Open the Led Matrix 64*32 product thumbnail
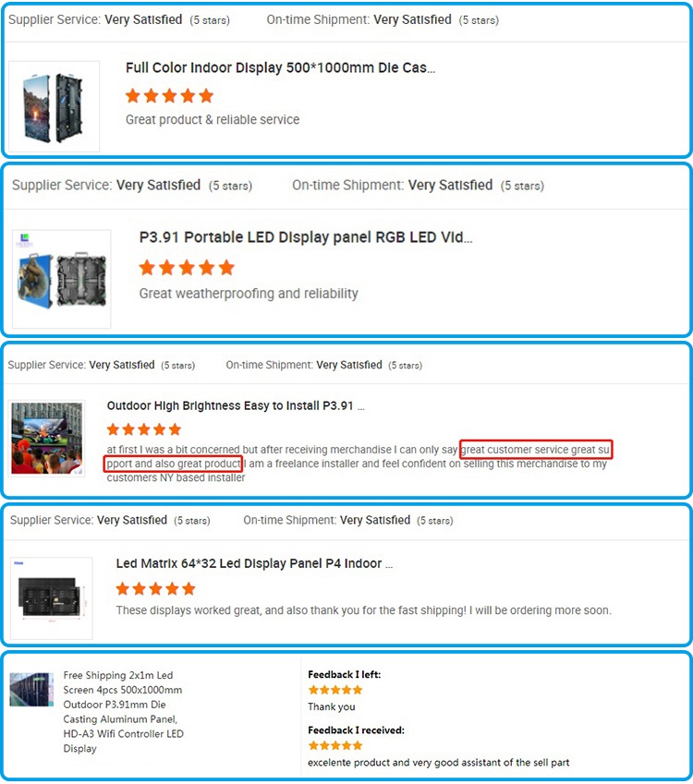 pyautogui.click(x=52, y=598)
